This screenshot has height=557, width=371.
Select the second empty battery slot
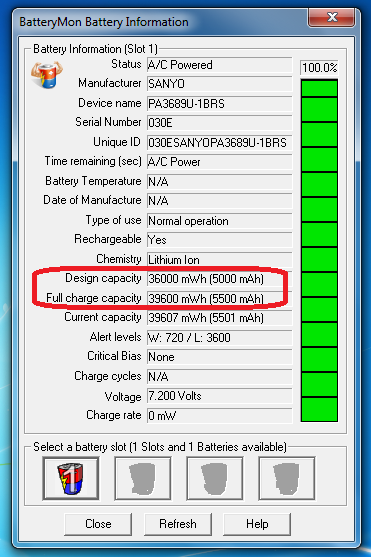pos(143,478)
